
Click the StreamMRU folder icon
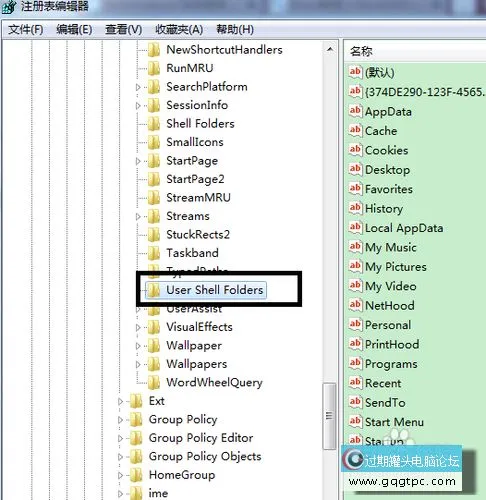(x=154, y=198)
